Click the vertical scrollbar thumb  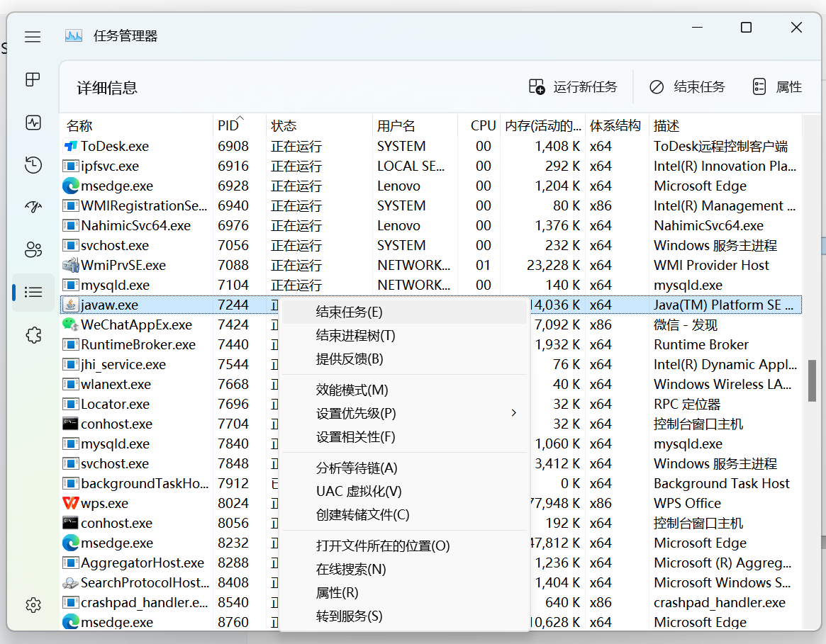812,380
